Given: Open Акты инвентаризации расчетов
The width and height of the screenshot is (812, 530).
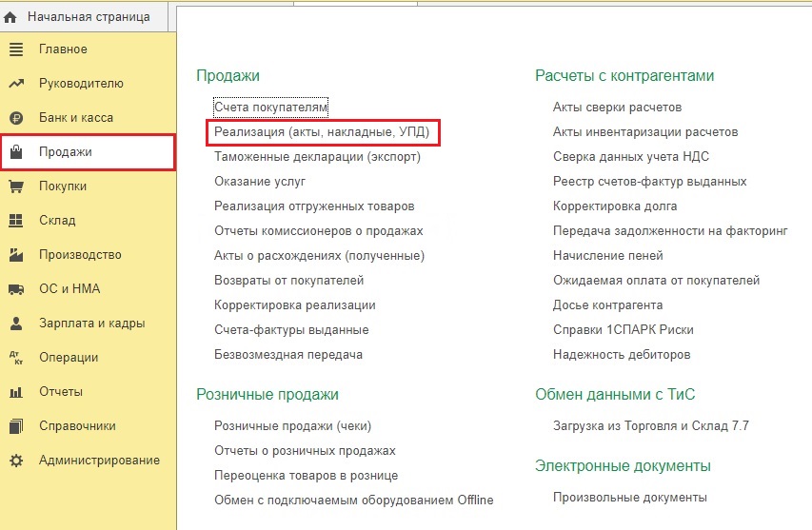Looking at the screenshot, I should click(x=645, y=132).
